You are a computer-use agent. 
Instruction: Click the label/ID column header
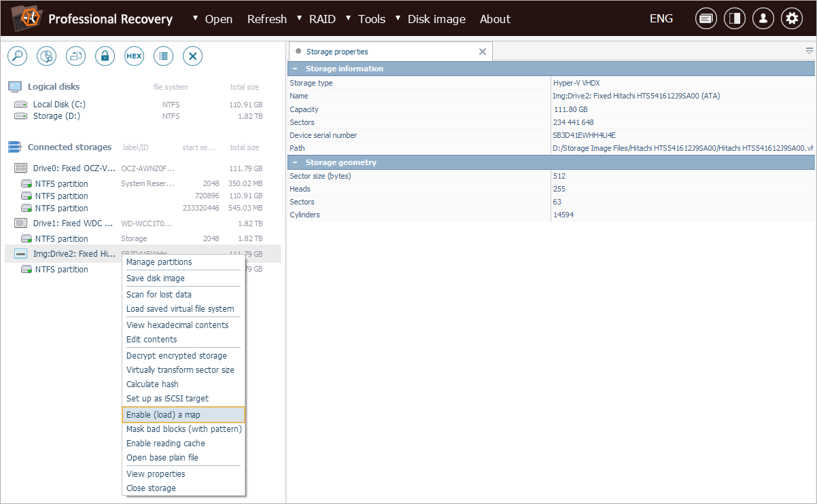point(135,147)
